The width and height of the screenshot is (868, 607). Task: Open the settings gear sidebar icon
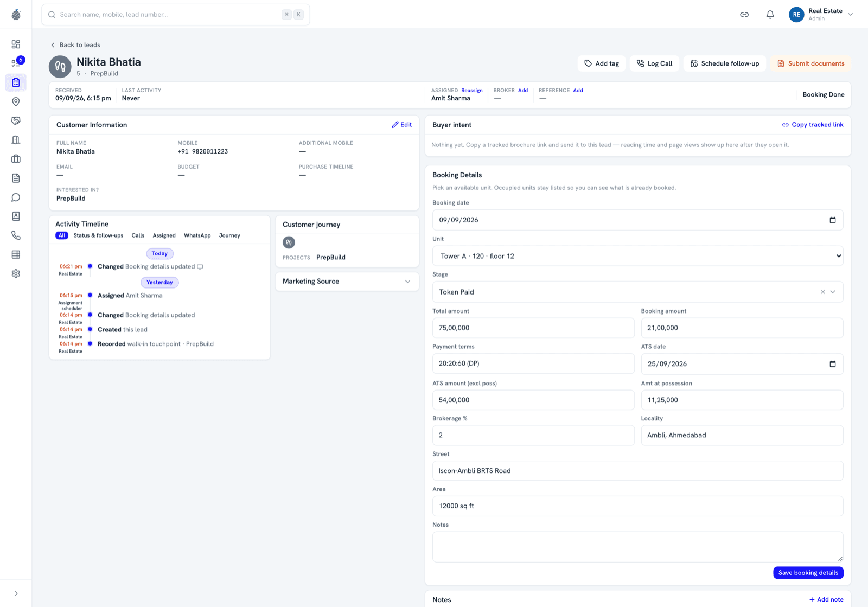pos(16,274)
